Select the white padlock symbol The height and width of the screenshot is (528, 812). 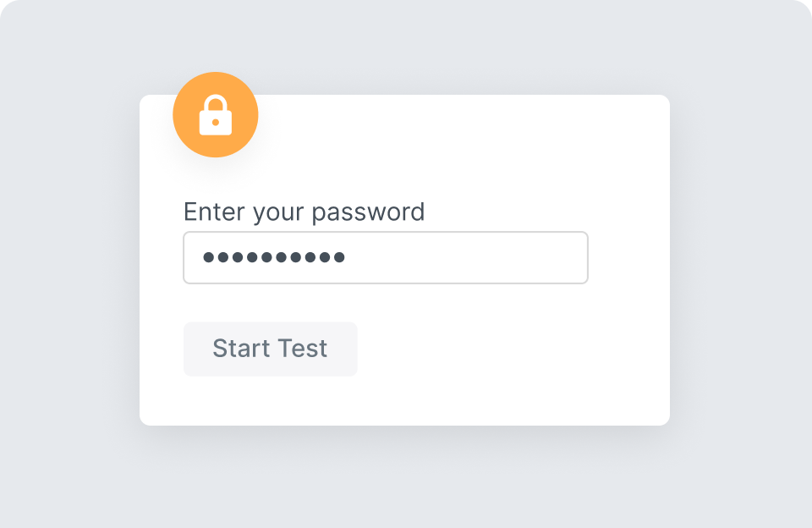(x=216, y=116)
